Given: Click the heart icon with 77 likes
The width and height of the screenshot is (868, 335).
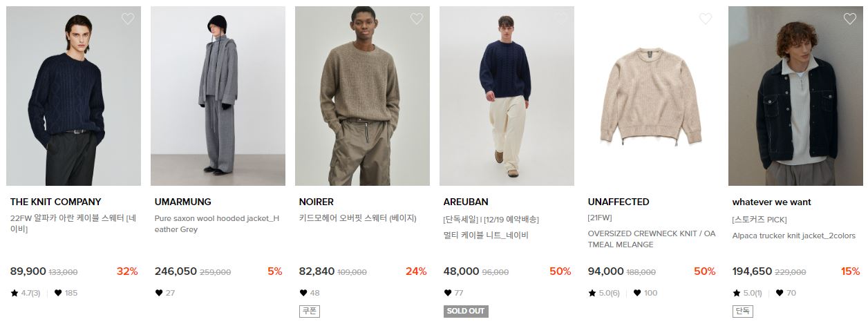Looking at the screenshot, I should [x=448, y=293].
